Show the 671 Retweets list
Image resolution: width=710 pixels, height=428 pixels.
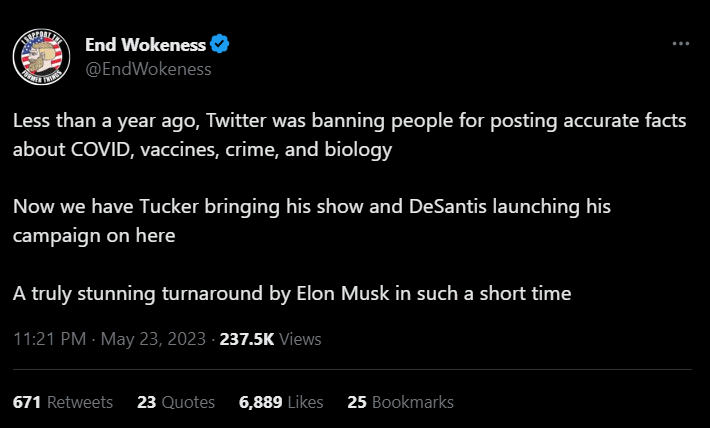tap(62, 402)
